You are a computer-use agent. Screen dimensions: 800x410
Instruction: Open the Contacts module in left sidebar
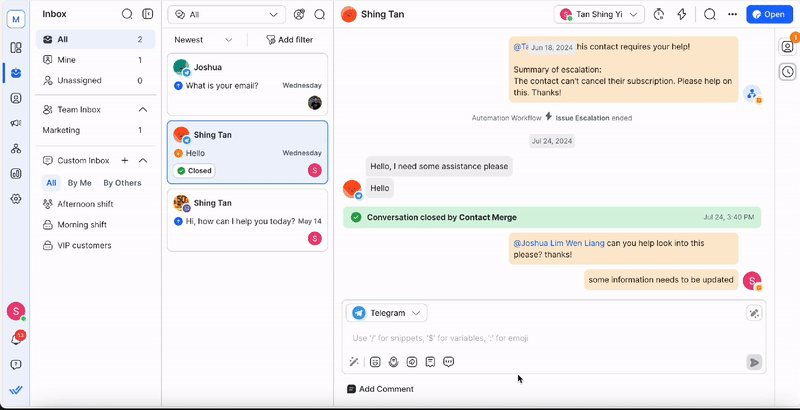pyautogui.click(x=16, y=98)
